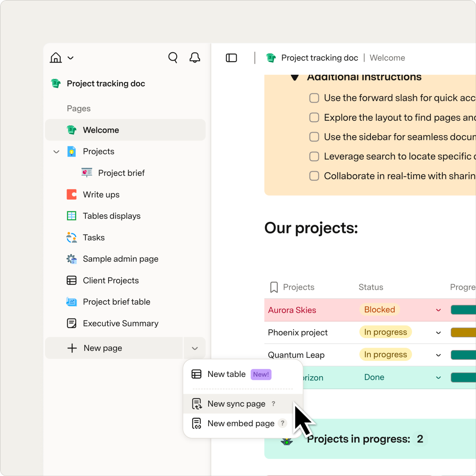Select New table menu option

coord(243,374)
